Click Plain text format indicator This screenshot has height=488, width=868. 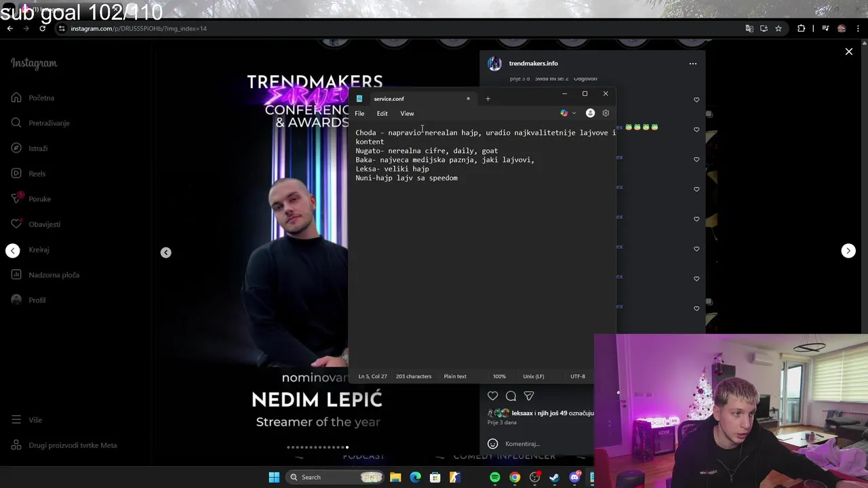(x=455, y=376)
